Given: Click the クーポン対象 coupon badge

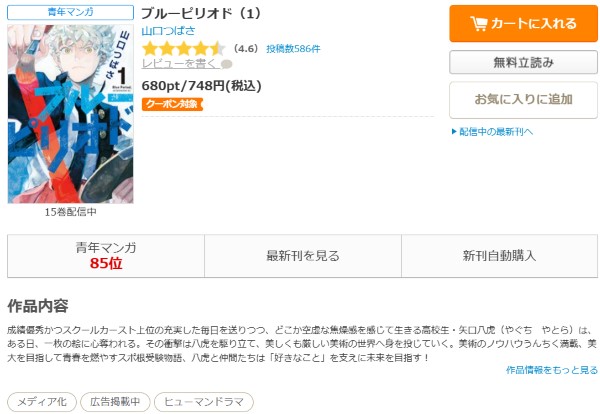Looking at the screenshot, I should pyautogui.click(x=172, y=104).
